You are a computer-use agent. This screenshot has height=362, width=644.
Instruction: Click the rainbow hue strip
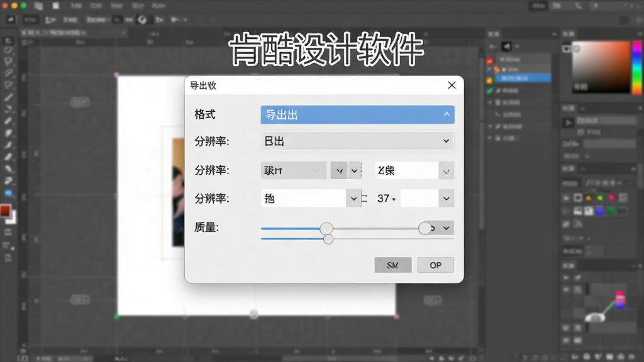click(x=637, y=68)
